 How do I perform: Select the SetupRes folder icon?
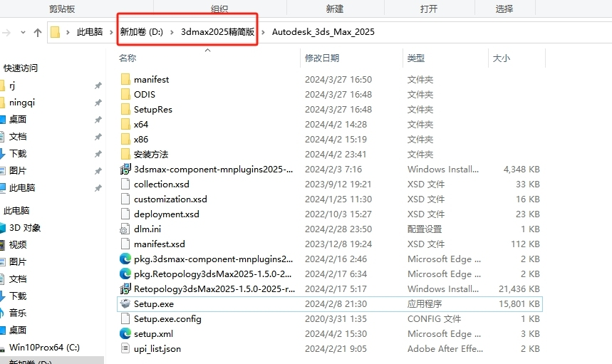point(125,109)
